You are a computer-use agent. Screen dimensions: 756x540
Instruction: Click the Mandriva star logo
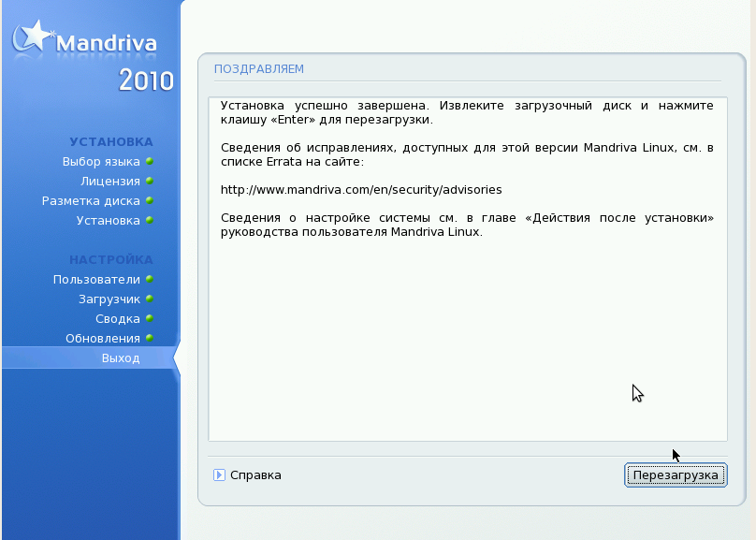coord(33,36)
